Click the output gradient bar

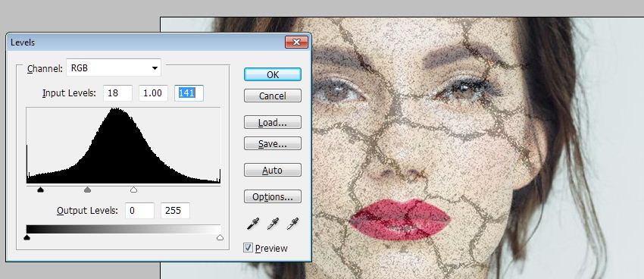coord(123,229)
